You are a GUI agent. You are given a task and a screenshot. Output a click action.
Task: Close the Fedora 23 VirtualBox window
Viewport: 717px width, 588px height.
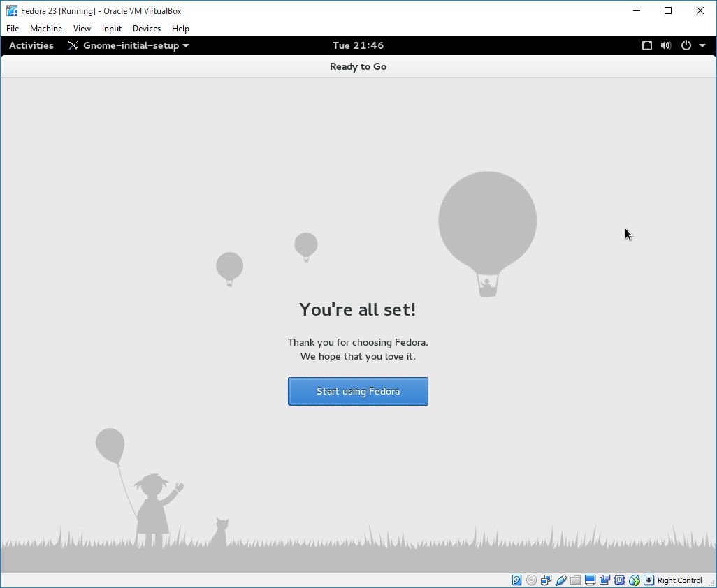[x=700, y=10]
